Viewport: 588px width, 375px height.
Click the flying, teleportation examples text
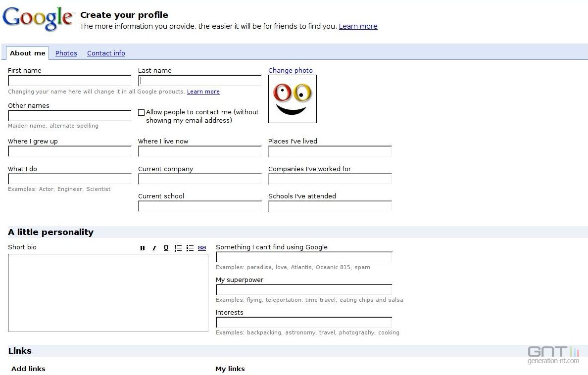click(x=309, y=300)
